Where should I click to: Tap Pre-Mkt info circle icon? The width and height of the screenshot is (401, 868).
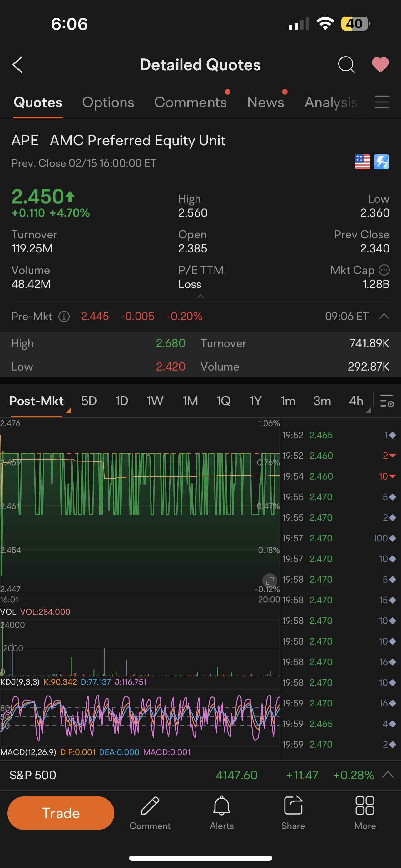(64, 317)
